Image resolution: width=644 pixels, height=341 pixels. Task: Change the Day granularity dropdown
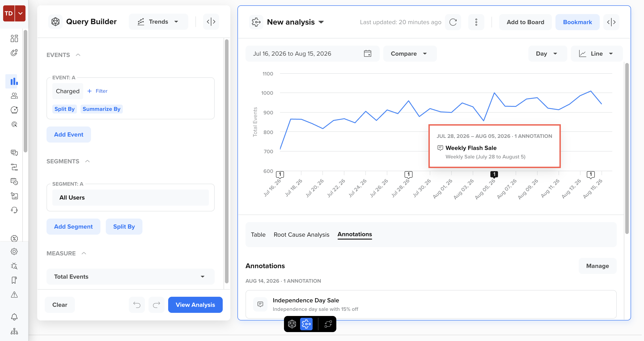(547, 53)
